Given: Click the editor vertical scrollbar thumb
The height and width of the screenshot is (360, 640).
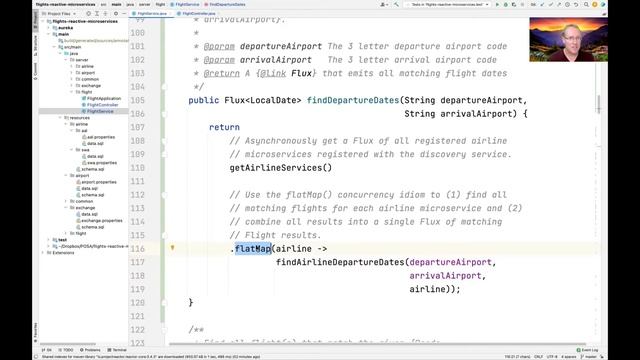Looking at the screenshot, I should click(598, 104).
